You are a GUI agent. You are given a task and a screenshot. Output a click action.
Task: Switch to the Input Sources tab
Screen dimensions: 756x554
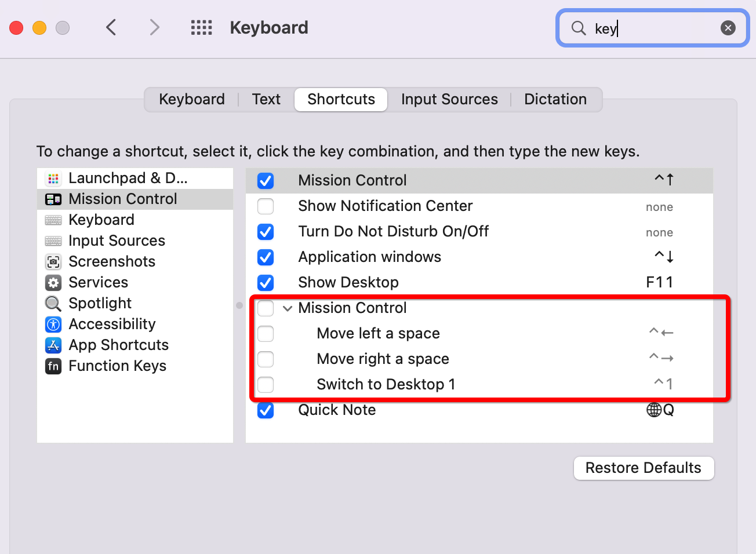click(x=449, y=100)
